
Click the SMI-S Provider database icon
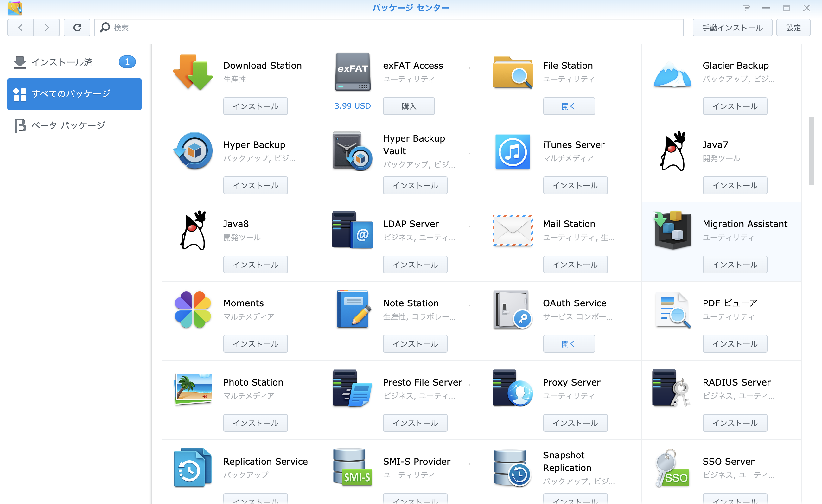353,467
